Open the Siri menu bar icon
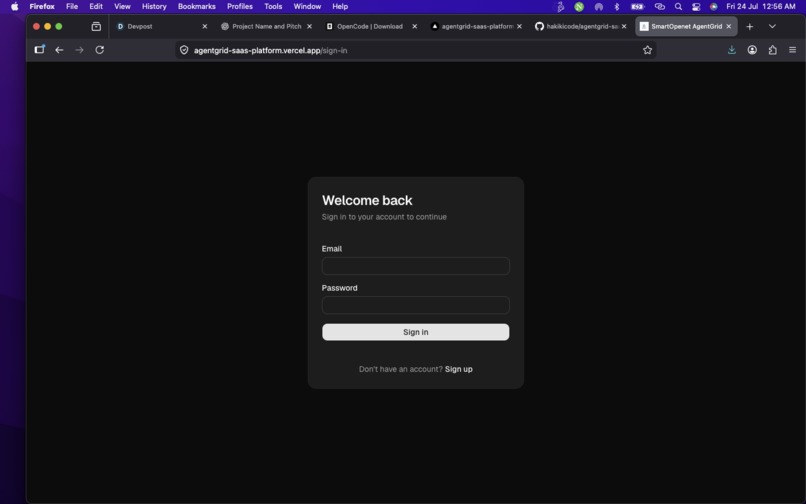 click(x=713, y=6)
